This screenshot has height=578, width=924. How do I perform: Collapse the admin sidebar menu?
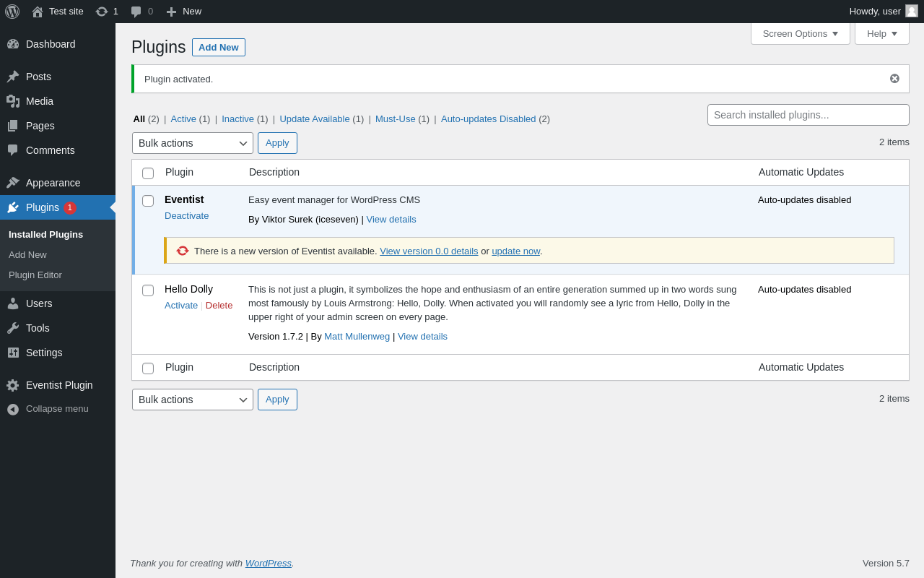[x=56, y=409]
